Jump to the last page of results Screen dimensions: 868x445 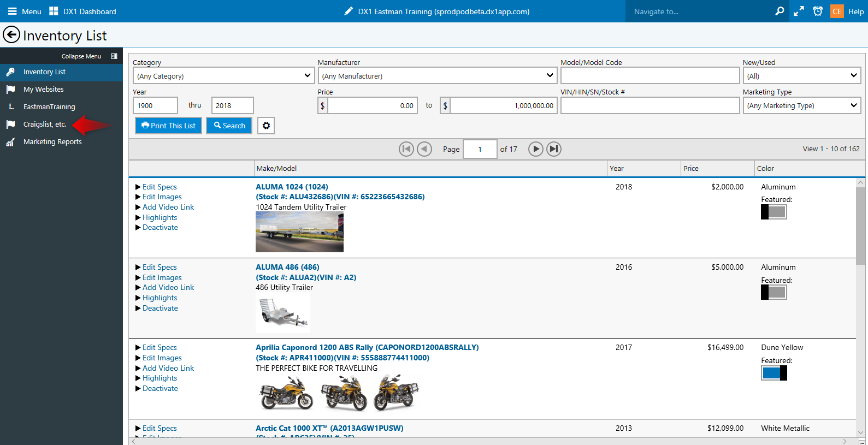coord(554,149)
